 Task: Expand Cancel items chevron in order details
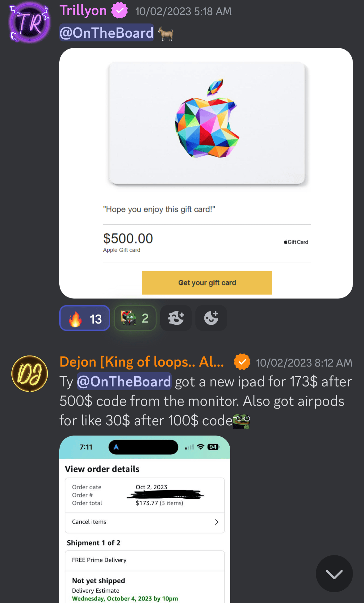click(217, 522)
